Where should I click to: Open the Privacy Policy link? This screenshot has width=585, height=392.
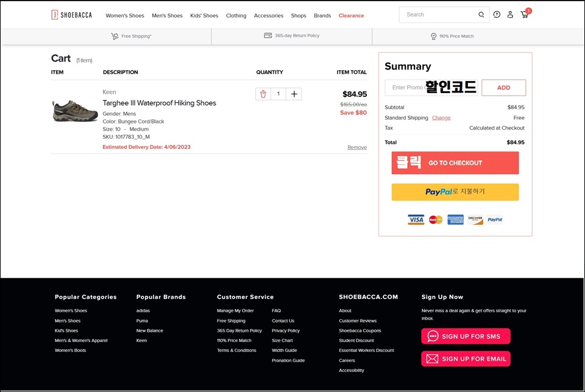[x=286, y=331]
